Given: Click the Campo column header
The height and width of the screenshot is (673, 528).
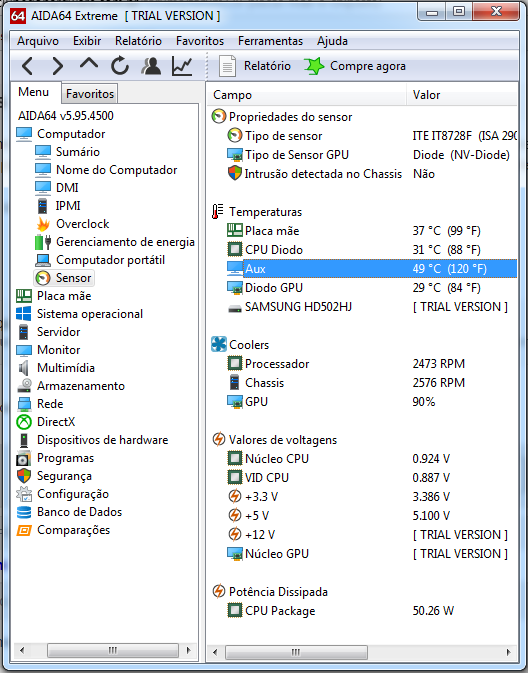Looking at the screenshot, I should (x=306, y=95).
